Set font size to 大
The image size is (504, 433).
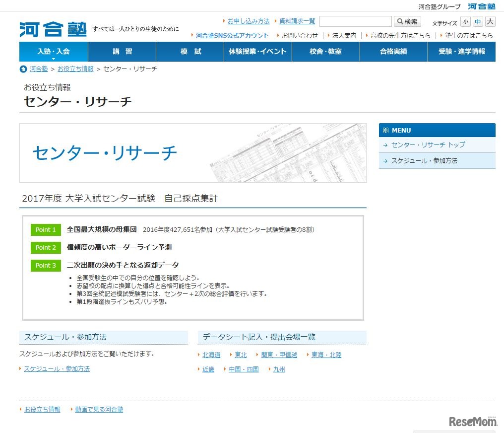[x=490, y=22]
